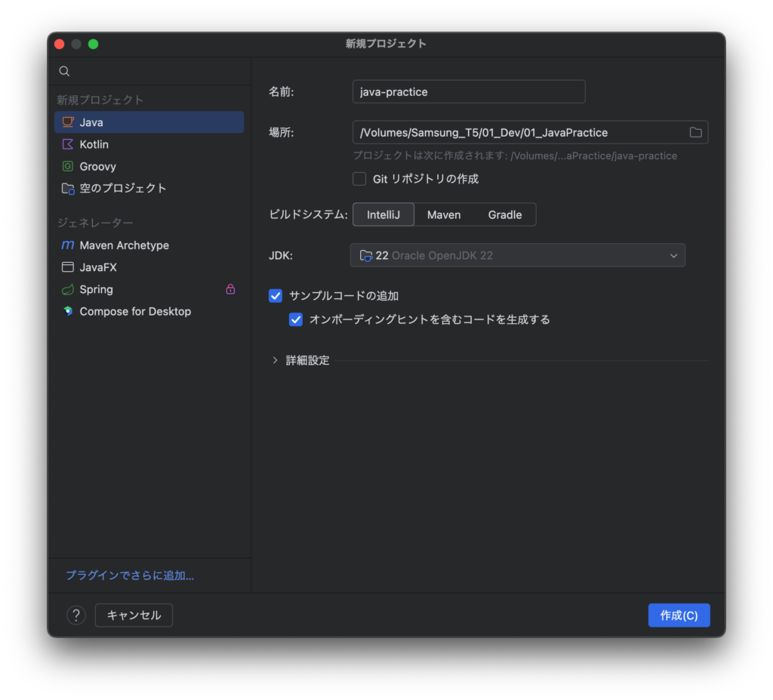Image resolution: width=773 pixels, height=700 pixels.
Task: Open the JDK selection dropdown
Action: point(673,255)
